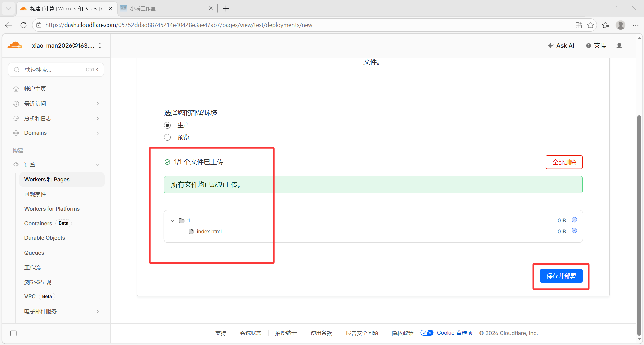Screen dimensions: 644x345
Task: Click the index.html file icon
Action: click(191, 231)
